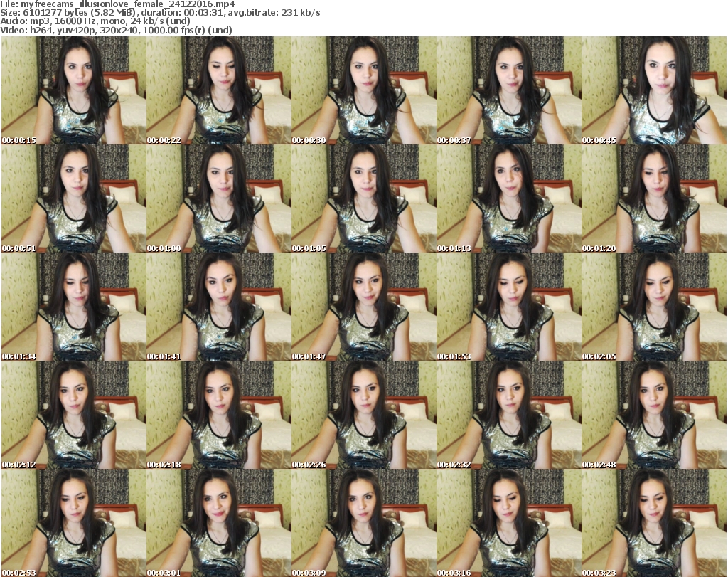Open the frame stamped 00:00:51
Screen dimensions: 728x577
click(74, 198)
